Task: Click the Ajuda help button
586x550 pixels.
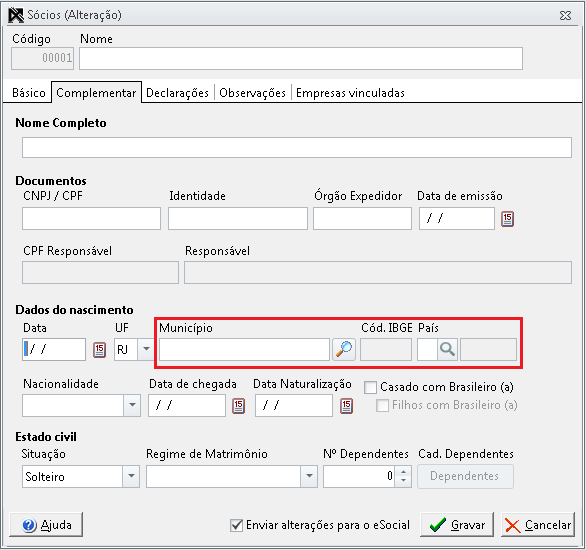Action: coord(46,525)
